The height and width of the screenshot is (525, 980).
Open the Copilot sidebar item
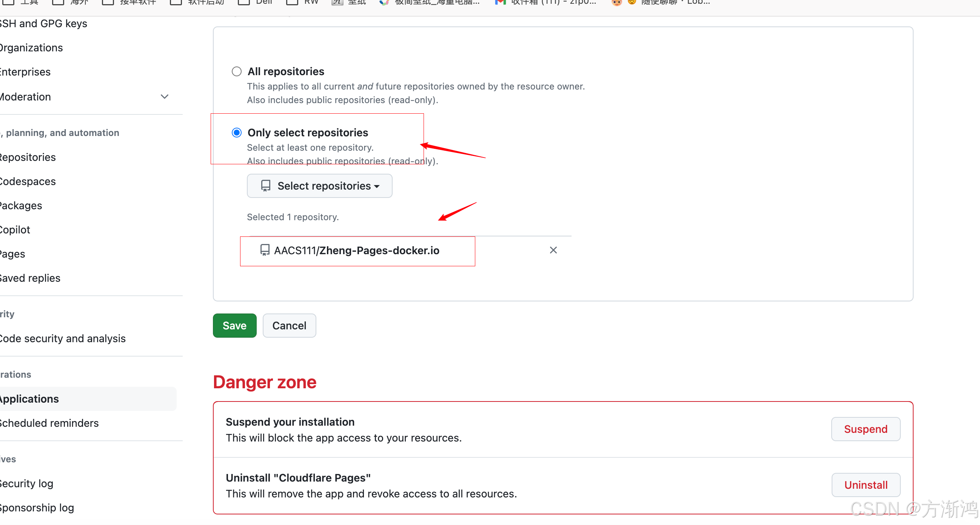pyautogui.click(x=14, y=230)
